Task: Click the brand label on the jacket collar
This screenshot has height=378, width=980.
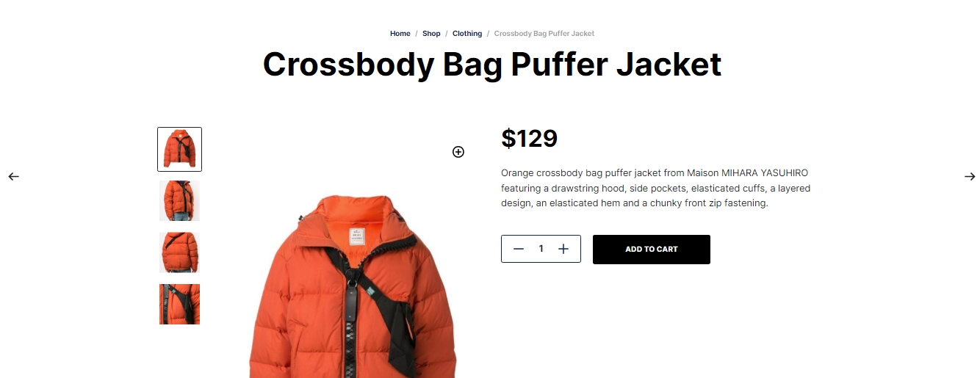Action: [x=357, y=236]
